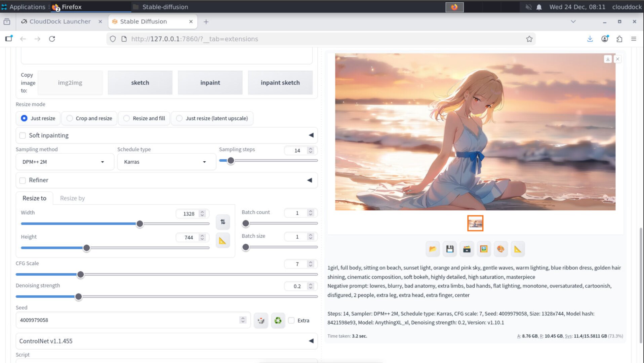Click the floppy disk save image icon
The height and width of the screenshot is (363, 644).
tap(450, 249)
